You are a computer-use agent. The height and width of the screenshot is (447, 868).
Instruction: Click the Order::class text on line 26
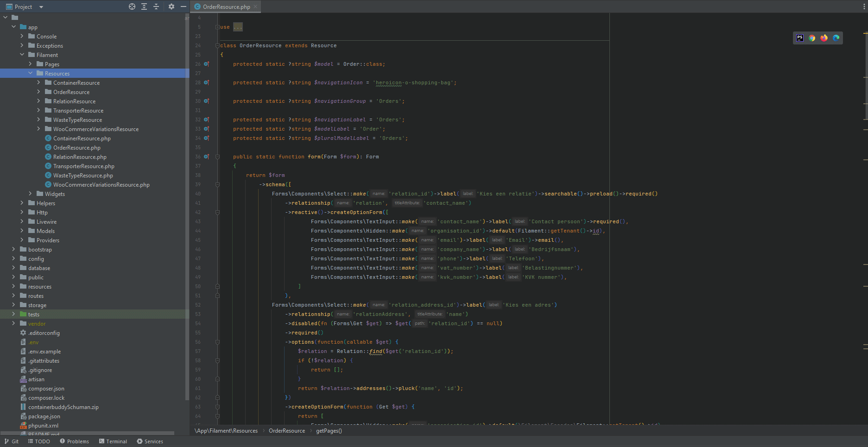tap(364, 64)
